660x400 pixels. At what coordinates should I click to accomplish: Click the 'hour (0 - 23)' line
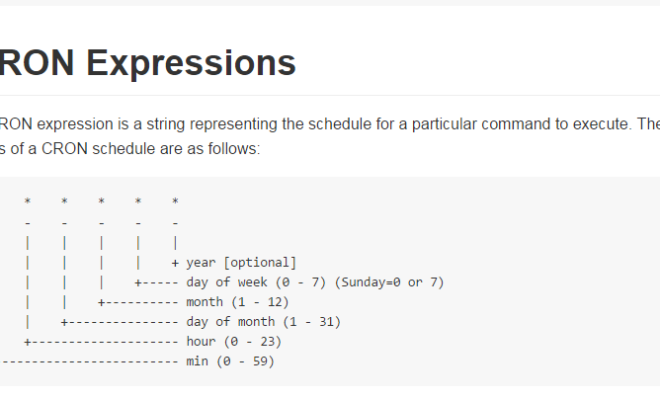point(234,342)
